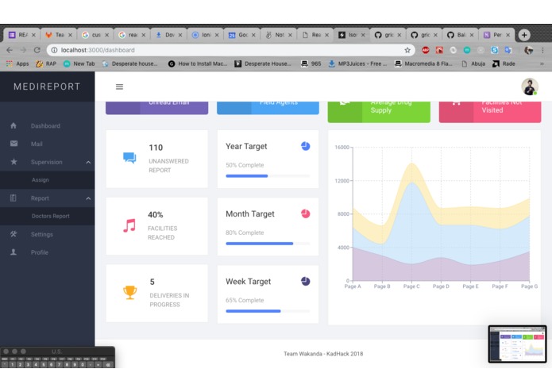Viewport: 552px width, 392px height.
Task: Open the Apps bookmark shortcut
Action: pos(17,63)
